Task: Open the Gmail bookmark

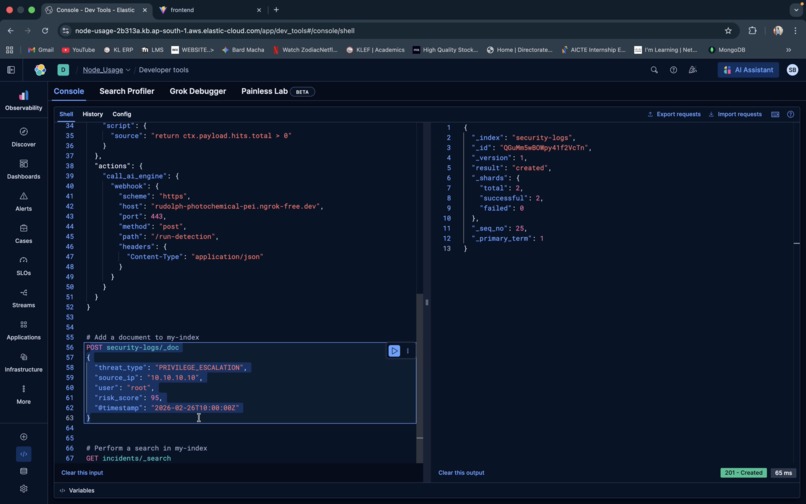Action: point(41,50)
